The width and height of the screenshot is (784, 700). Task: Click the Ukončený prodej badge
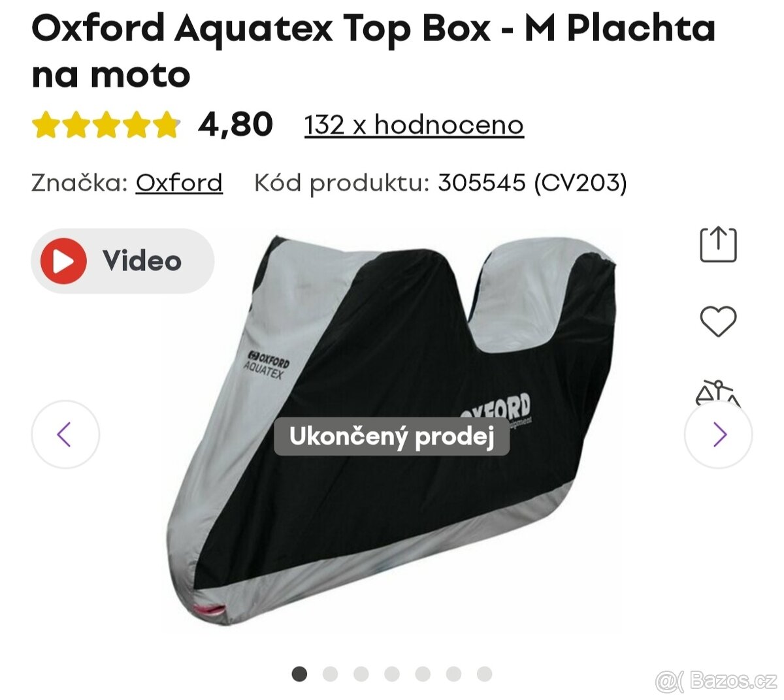point(391,436)
